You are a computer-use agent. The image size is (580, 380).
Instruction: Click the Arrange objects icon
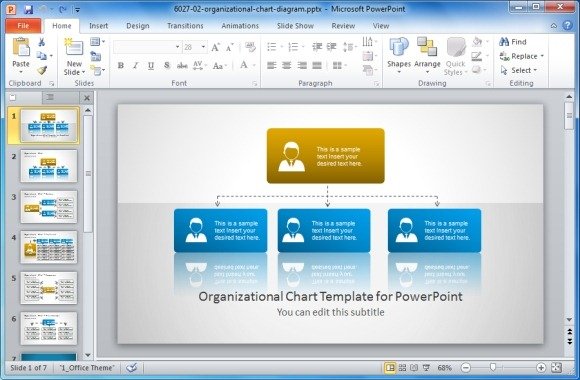427,54
